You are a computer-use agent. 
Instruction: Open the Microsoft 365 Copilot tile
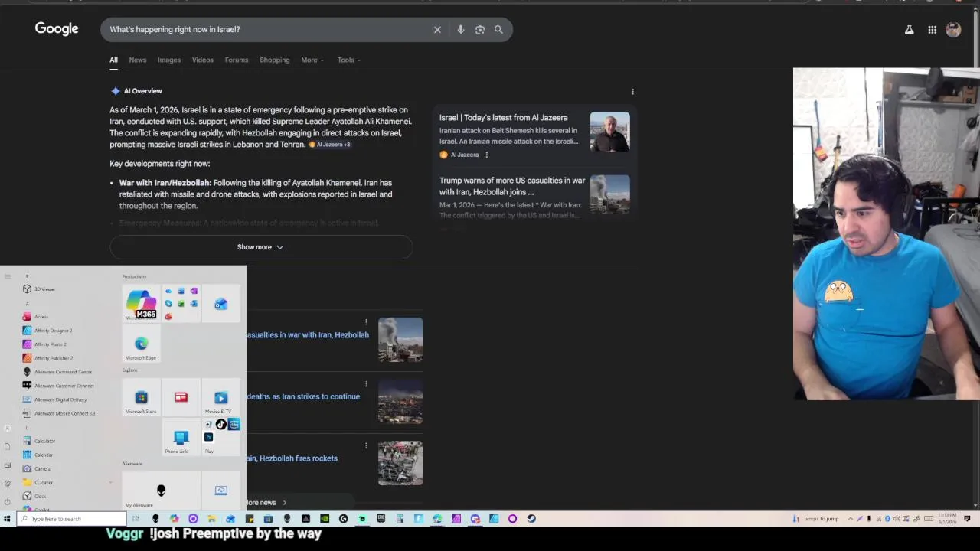(141, 304)
